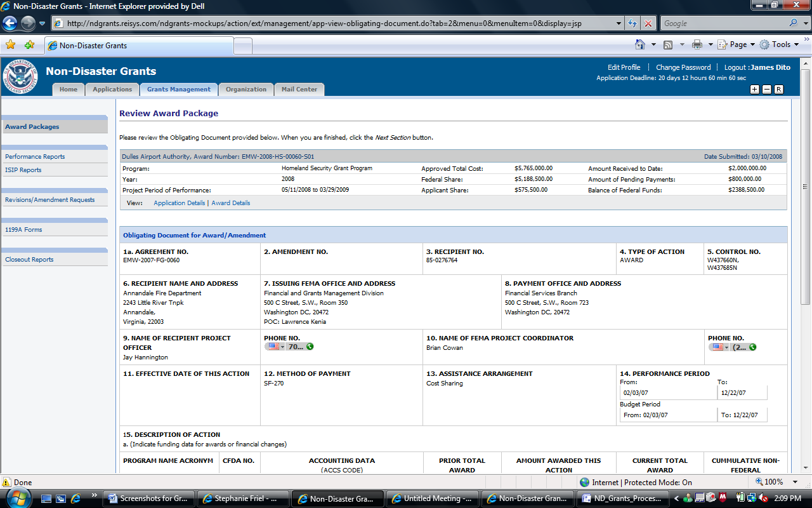Open Revisions/Amendment Requests in the sidebar

pos(49,200)
